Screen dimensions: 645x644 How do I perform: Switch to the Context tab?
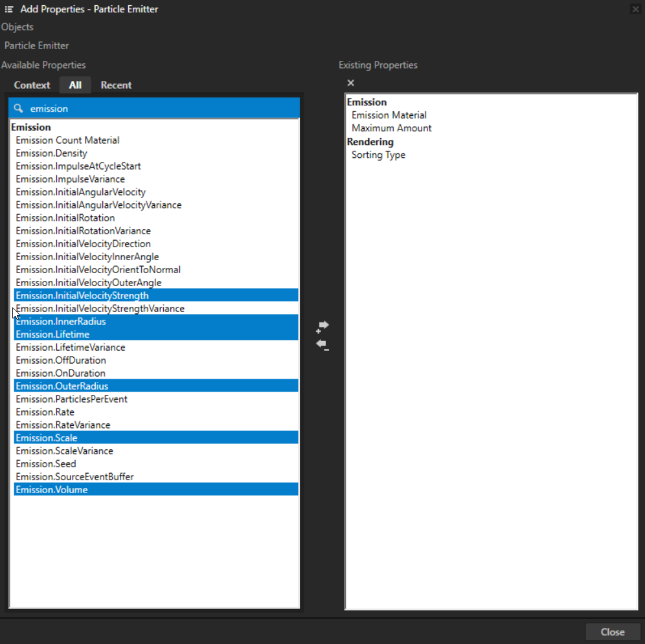[x=32, y=85]
